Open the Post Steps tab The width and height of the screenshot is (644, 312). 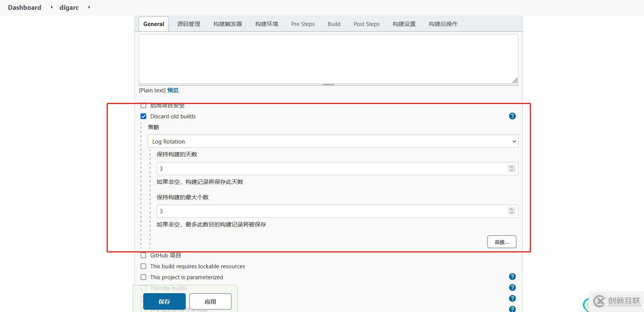[x=367, y=24]
